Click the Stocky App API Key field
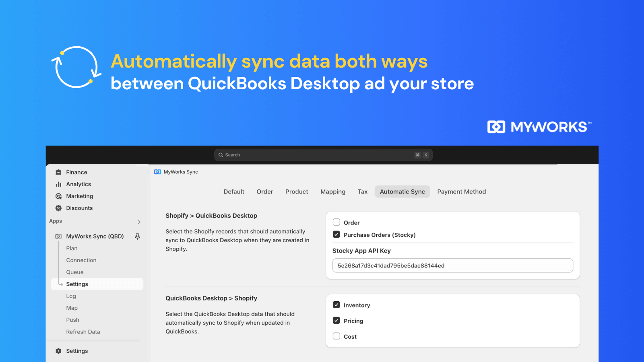644x362 pixels. (452, 265)
